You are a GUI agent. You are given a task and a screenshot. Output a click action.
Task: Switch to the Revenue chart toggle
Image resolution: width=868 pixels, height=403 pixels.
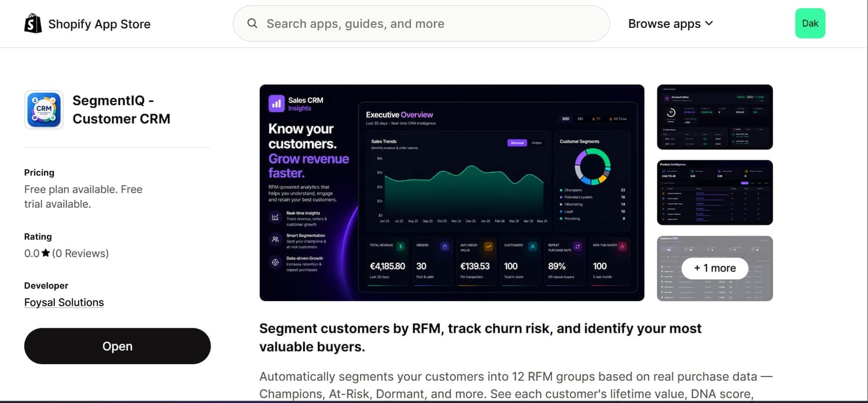point(517,143)
